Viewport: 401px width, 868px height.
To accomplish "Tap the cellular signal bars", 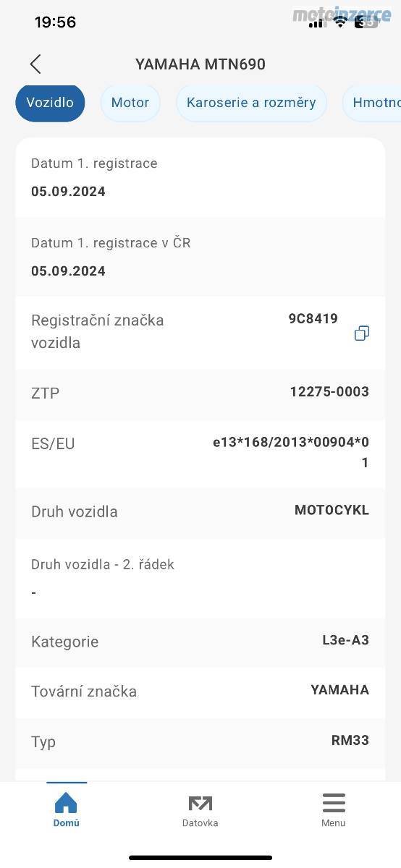I will (316, 23).
